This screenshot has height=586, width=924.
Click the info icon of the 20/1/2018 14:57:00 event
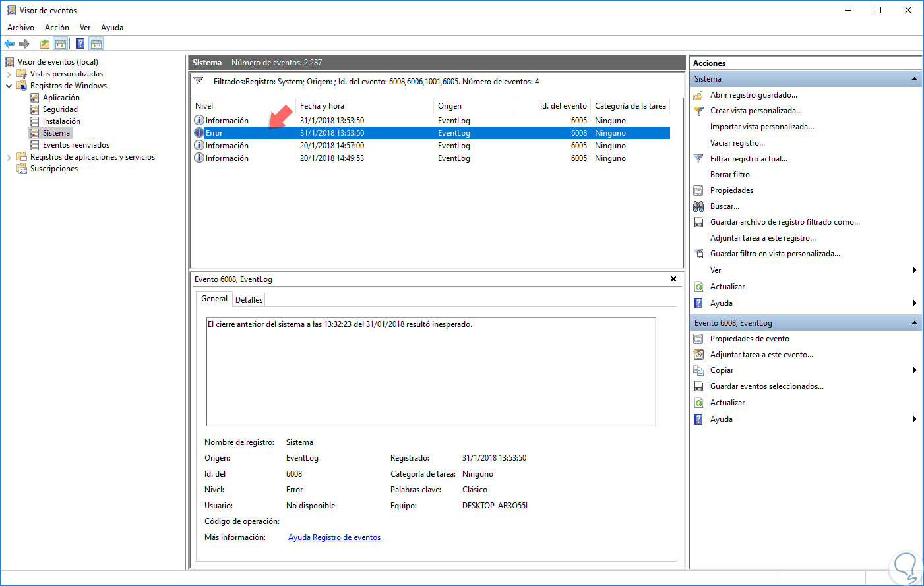click(x=199, y=146)
